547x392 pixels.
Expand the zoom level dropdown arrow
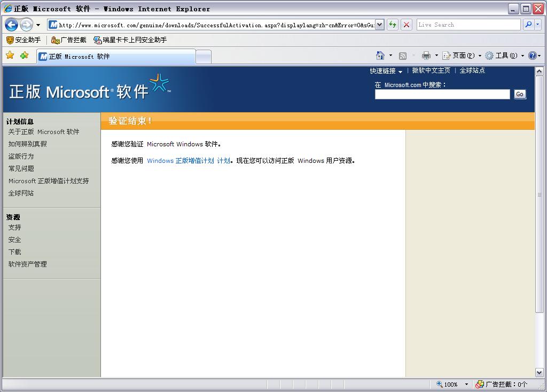(466, 385)
